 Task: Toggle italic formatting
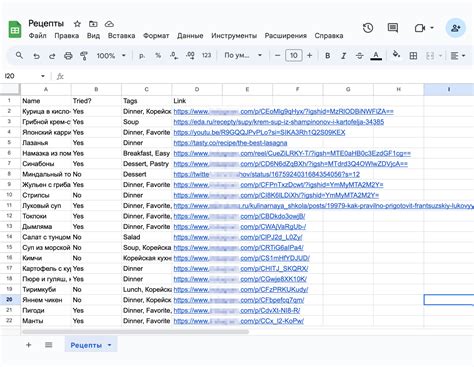343,56
